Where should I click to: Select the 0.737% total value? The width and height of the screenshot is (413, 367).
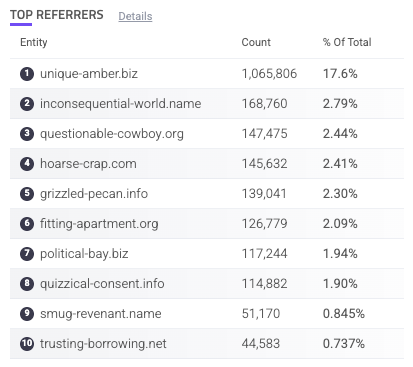pos(344,344)
